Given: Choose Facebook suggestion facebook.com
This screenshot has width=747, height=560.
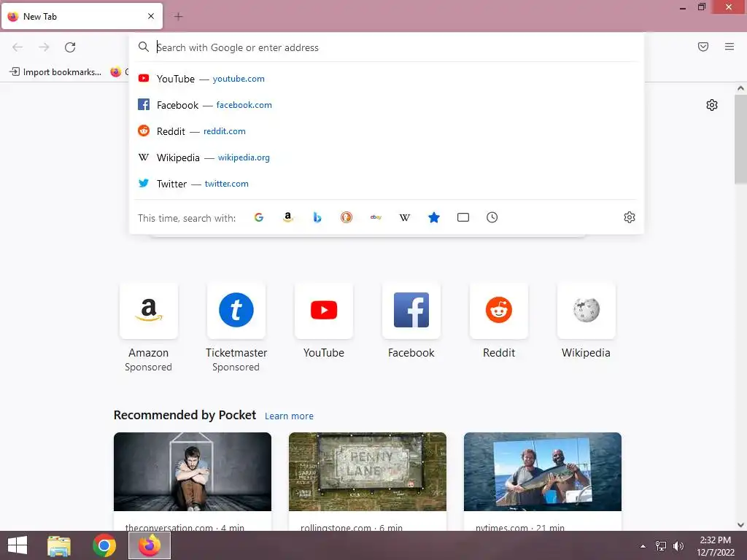Looking at the screenshot, I should pyautogui.click(x=387, y=105).
